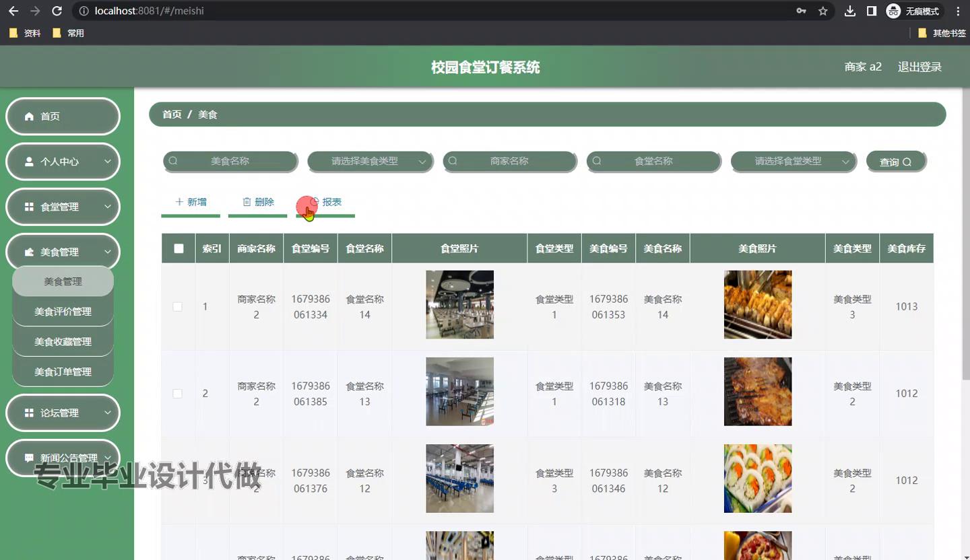Screen dimensions: 970x560
Task: Click the 食堂名称 14 cell
Action: [364, 306]
